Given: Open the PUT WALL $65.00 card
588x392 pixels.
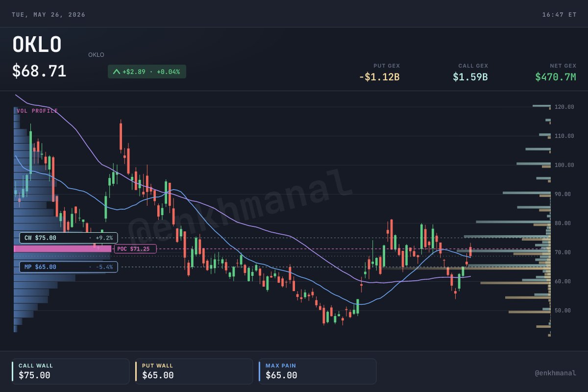Looking at the screenshot, I should point(194,371).
